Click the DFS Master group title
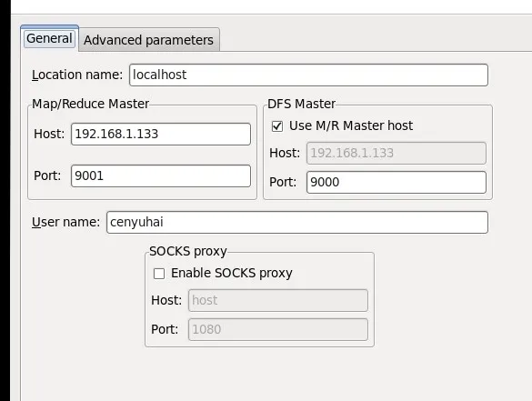This screenshot has height=401, width=532. coord(301,104)
